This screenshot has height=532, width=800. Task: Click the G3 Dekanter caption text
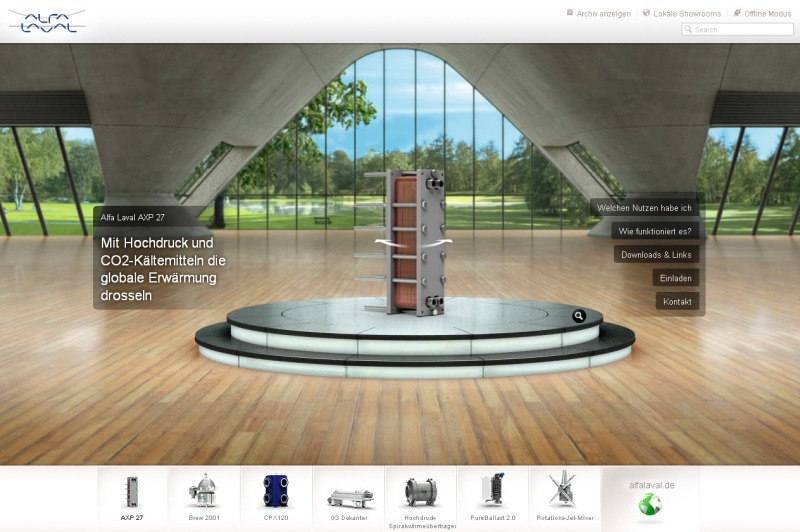point(349,517)
